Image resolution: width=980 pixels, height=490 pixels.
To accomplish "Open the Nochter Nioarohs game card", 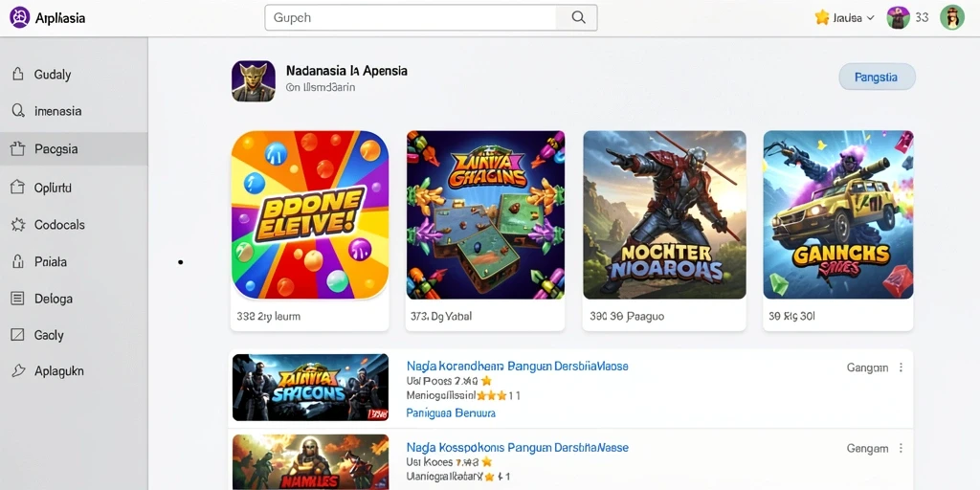I will pos(664,230).
